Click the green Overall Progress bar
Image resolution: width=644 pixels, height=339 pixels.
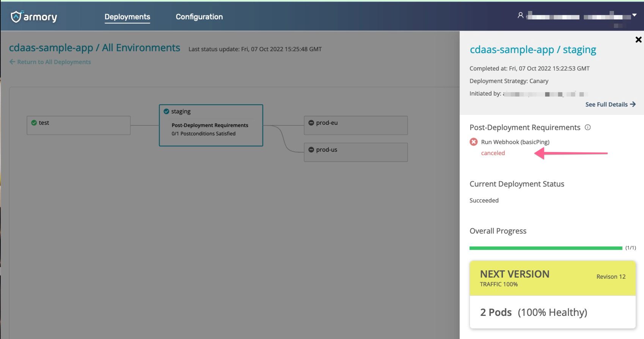coord(546,248)
